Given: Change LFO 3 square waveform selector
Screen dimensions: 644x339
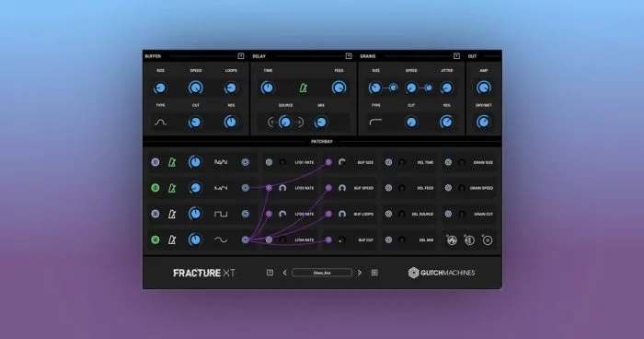Looking at the screenshot, I should coord(221,214).
